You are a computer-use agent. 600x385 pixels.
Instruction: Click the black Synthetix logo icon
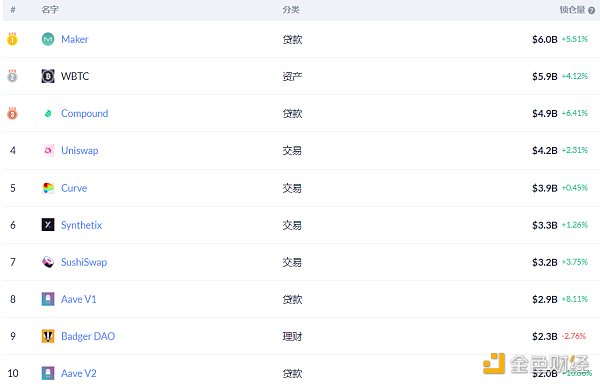click(x=48, y=225)
